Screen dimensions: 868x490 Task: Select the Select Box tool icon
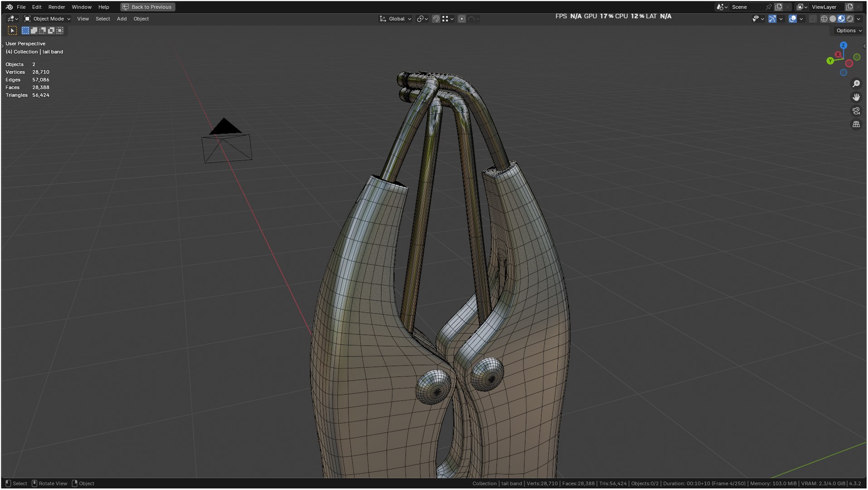(12, 30)
